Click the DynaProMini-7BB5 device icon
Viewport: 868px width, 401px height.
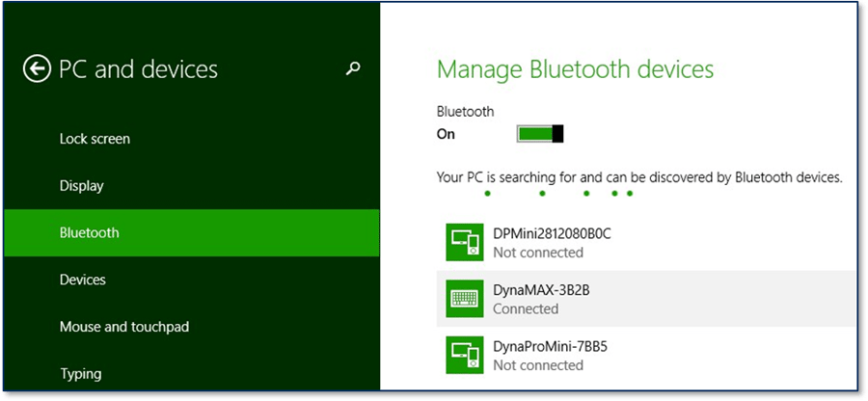pos(465,355)
